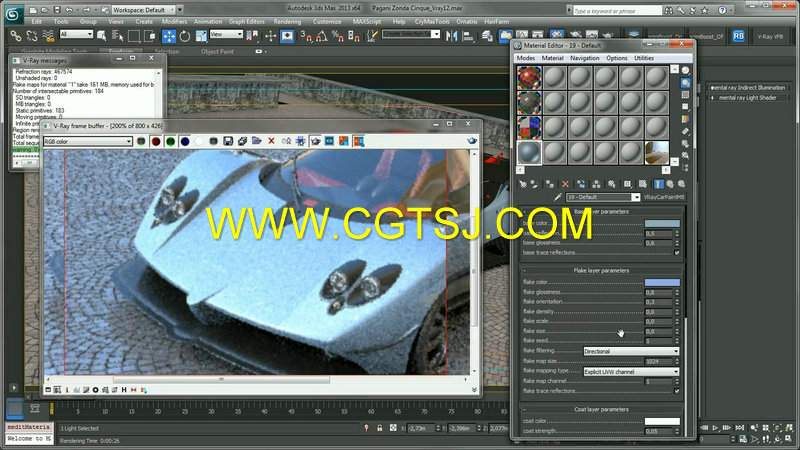Switch to alpha channel in frame buffer

(199, 141)
